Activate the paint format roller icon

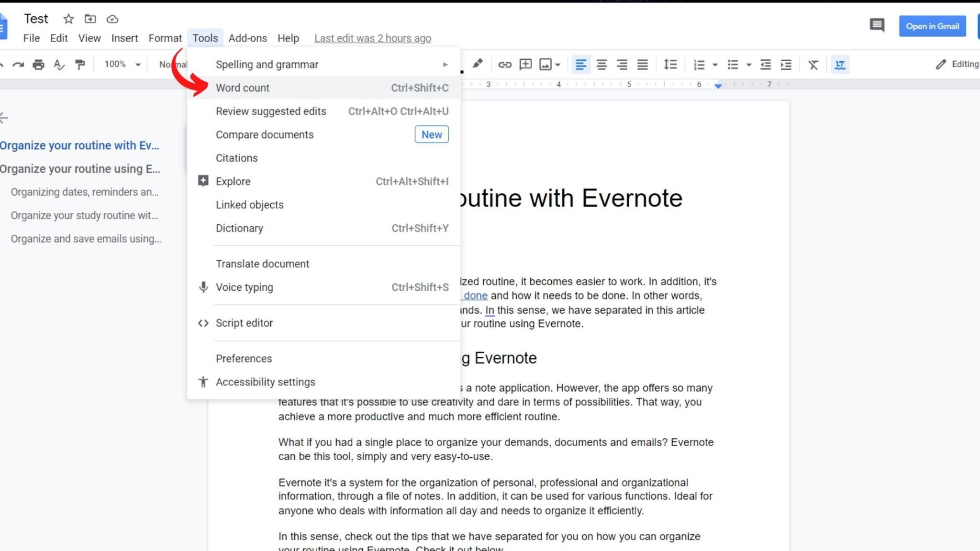pos(80,64)
